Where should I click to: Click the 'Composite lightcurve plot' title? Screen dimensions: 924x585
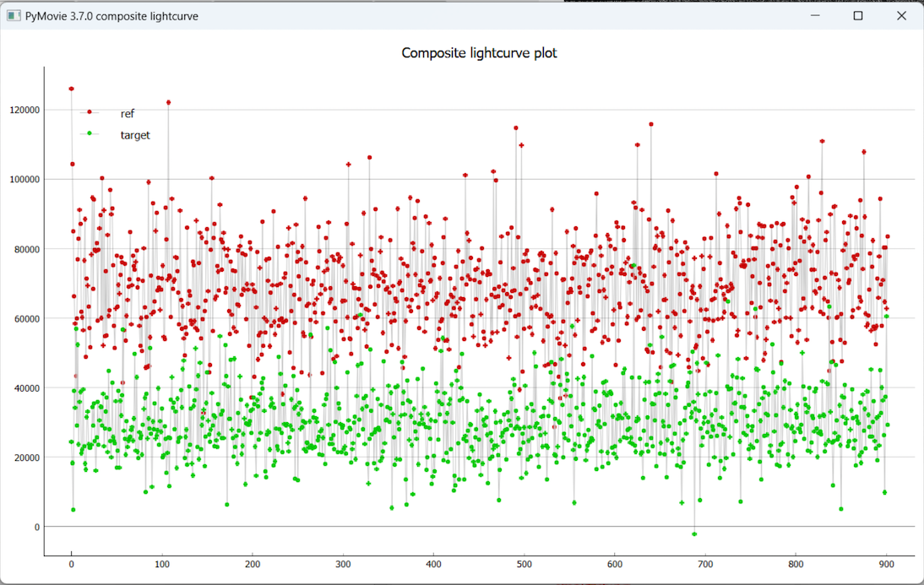[479, 53]
